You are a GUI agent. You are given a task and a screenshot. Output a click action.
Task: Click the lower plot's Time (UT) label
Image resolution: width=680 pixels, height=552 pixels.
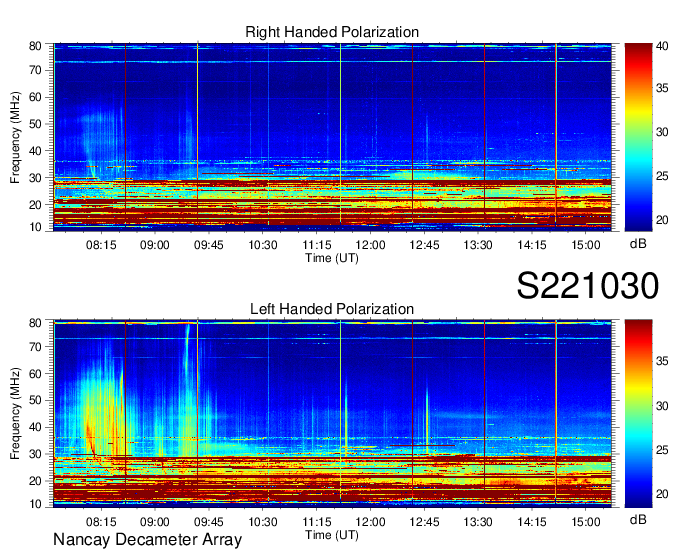pos(332,535)
